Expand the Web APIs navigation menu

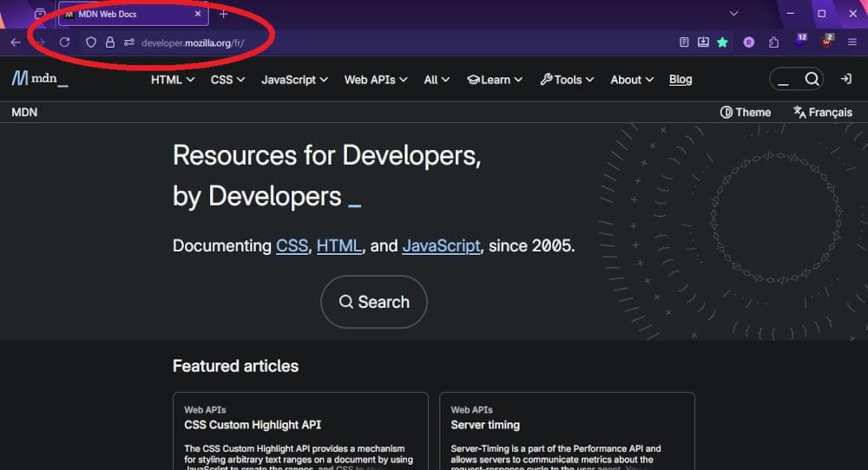(x=376, y=79)
